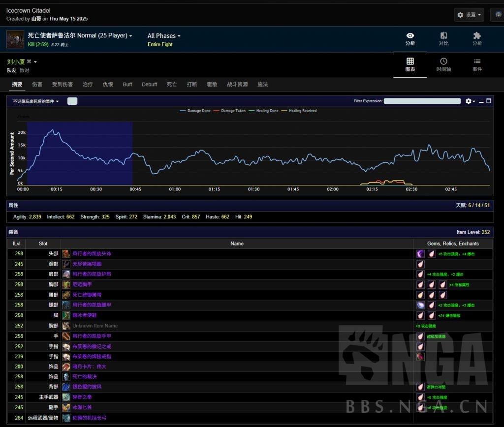Open the 战斗资源 tab

tap(237, 85)
